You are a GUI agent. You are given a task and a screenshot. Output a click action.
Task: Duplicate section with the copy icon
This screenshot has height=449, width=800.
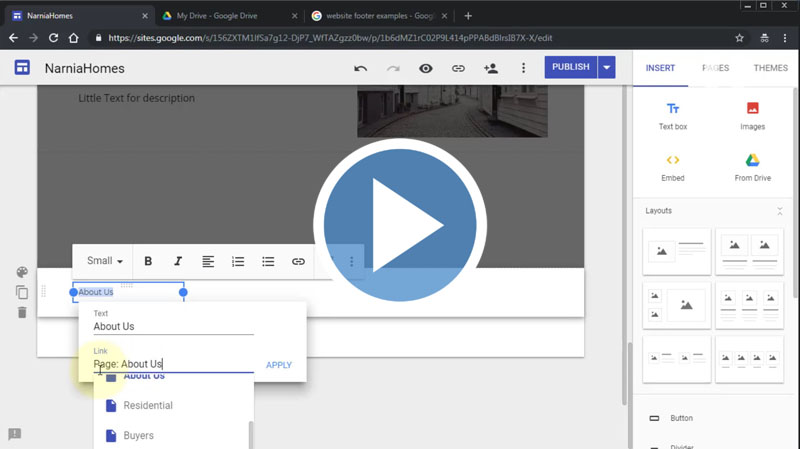point(22,293)
